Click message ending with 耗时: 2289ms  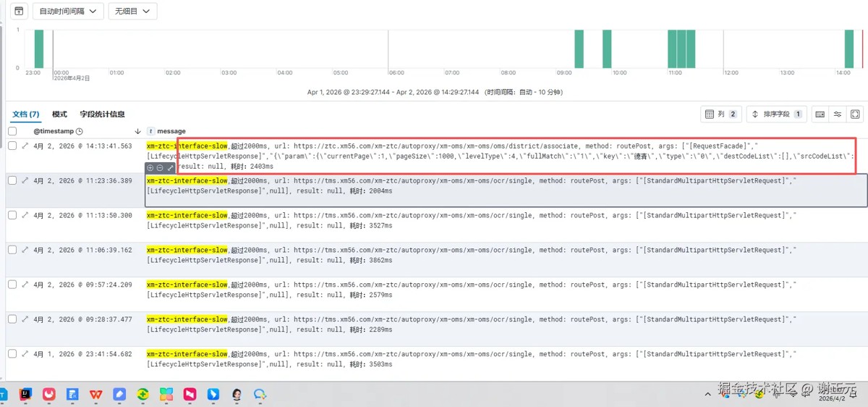[x=472, y=324]
